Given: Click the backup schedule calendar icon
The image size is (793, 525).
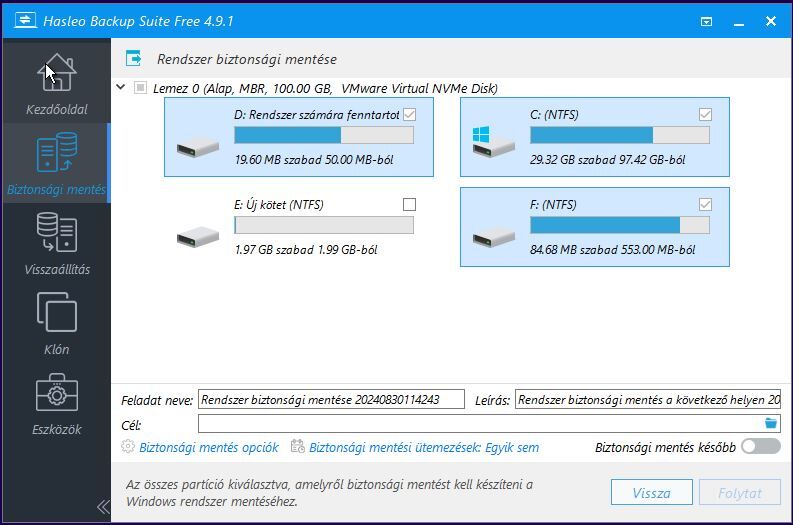Looking at the screenshot, I should (298, 447).
